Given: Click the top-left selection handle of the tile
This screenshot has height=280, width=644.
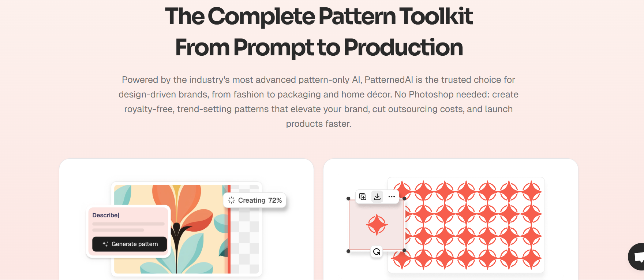Looking at the screenshot, I should tap(348, 199).
